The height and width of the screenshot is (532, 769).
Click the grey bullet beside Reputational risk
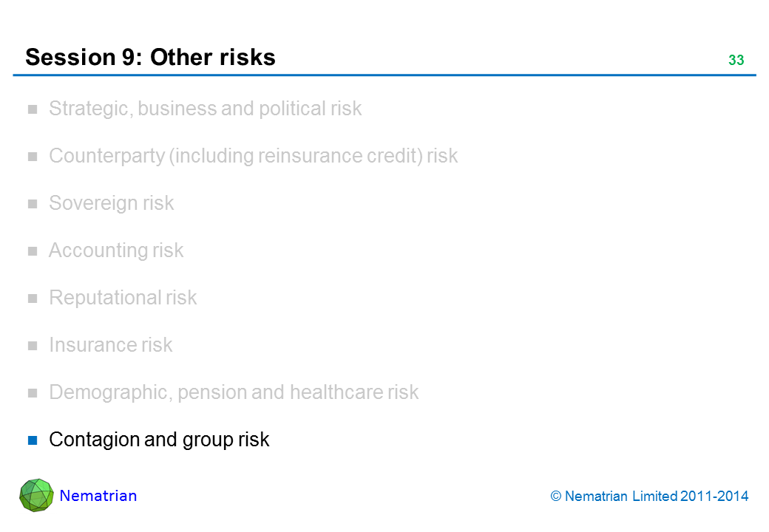[33, 299]
